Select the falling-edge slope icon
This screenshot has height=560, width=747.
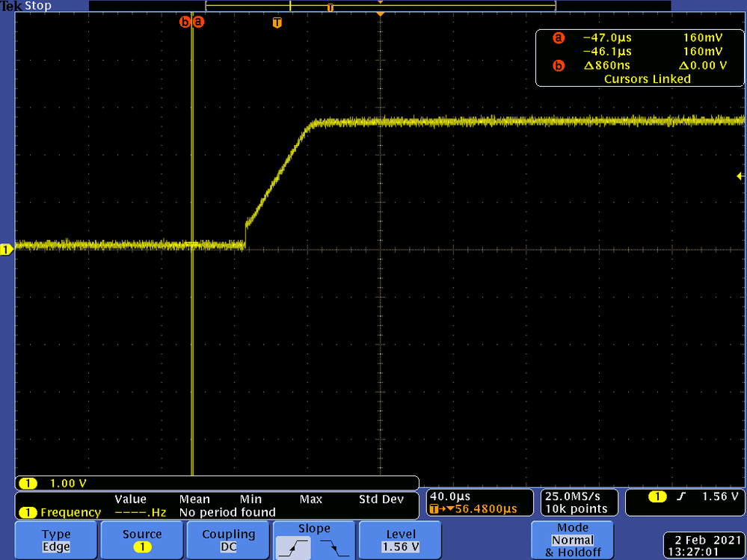[336, 548]
